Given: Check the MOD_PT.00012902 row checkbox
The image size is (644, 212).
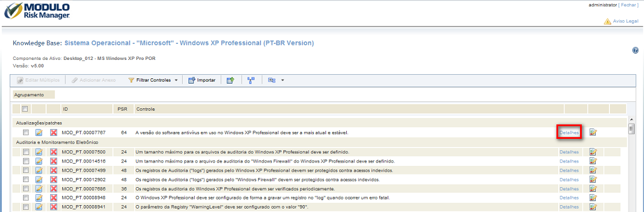Looking at the screenshot, I should tap(26, 180).
